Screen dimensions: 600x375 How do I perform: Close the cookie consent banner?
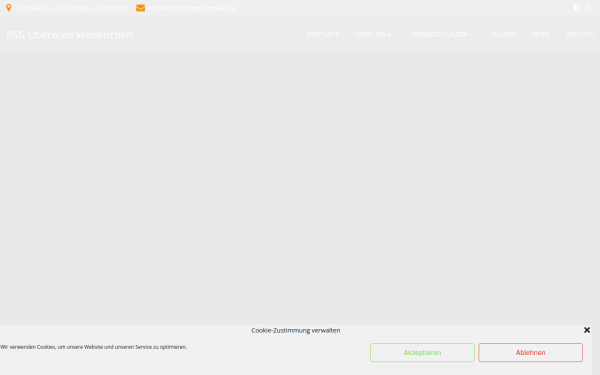click(587, 330)
